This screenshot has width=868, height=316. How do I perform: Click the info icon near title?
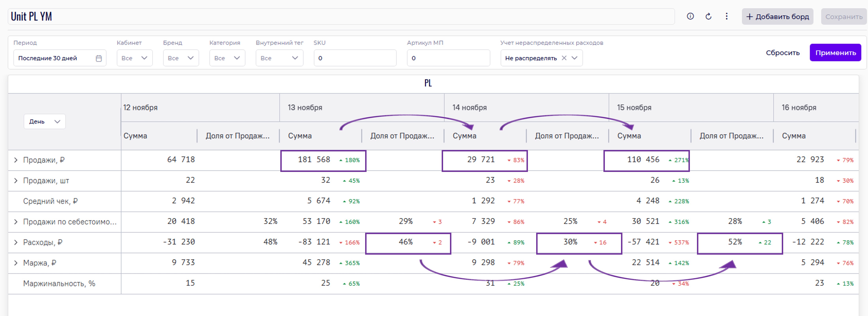click(690, 16)
